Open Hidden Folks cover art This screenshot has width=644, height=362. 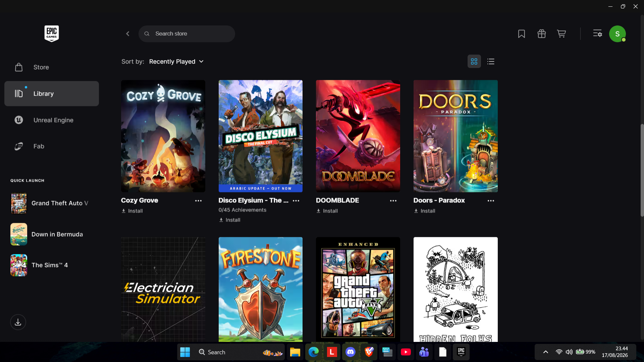pos(455,290)
